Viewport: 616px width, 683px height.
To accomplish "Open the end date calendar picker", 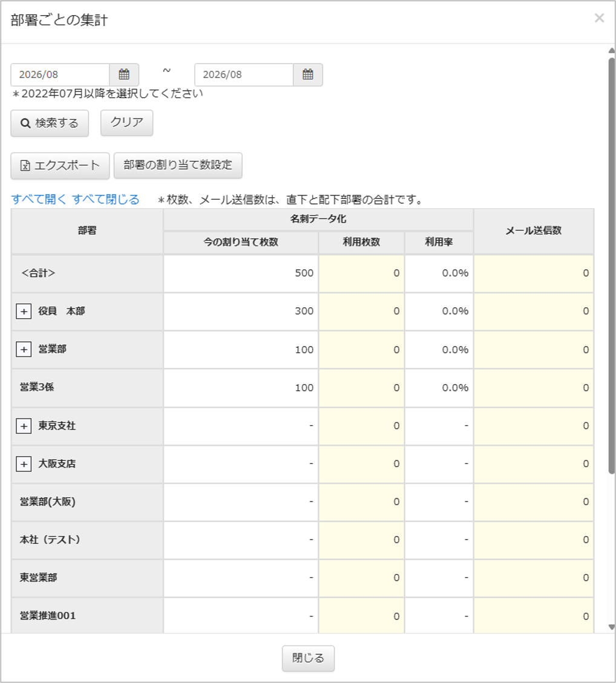I will tap(308, 74).
